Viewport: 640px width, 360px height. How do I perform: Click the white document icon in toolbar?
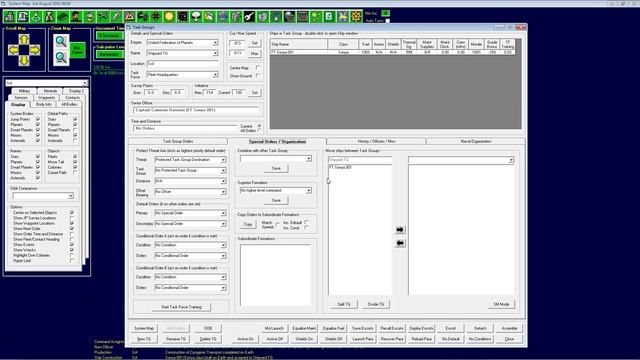click(329, 17)
